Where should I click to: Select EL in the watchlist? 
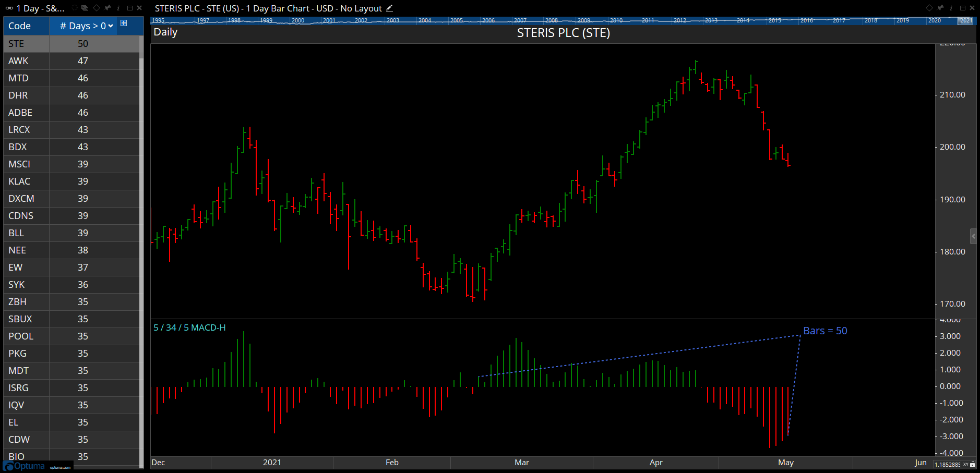pyautogui.click(x=71, y=422)
